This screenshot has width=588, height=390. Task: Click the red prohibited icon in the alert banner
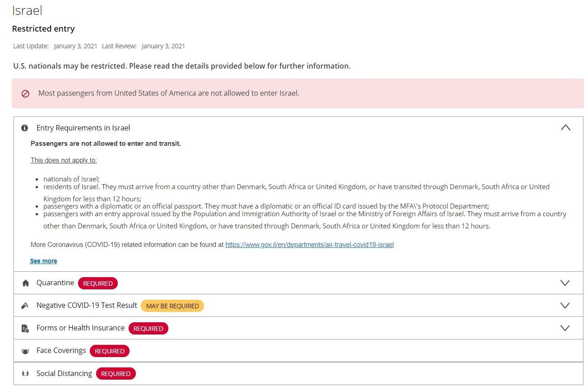(x=26, y=93)
